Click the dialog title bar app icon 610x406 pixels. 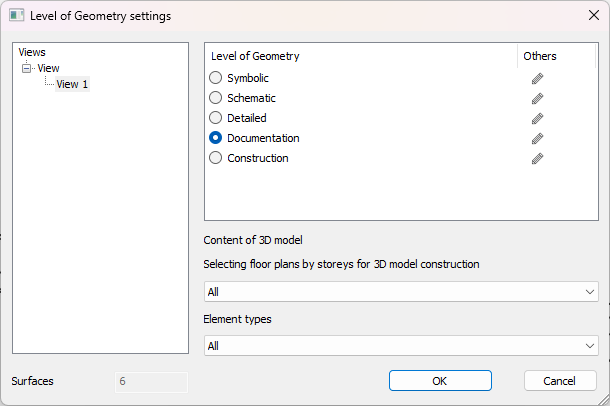17,16
